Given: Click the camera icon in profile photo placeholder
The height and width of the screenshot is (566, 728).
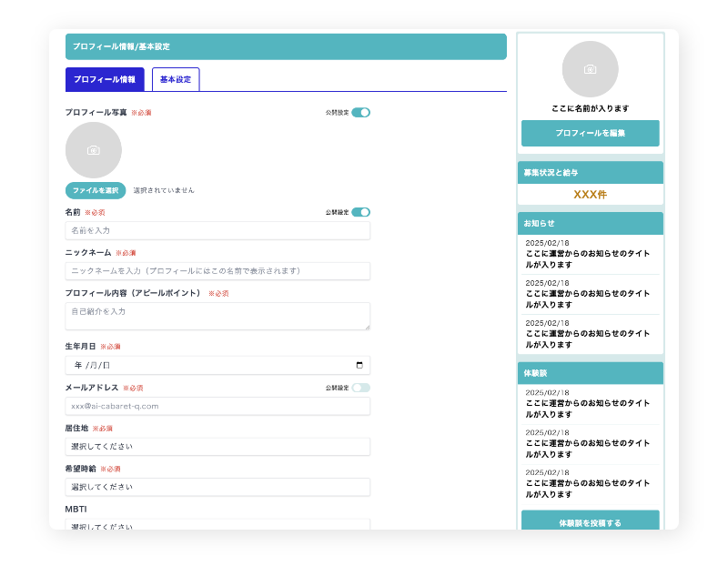Looking at the screenshot, I should tap(93, 150).
